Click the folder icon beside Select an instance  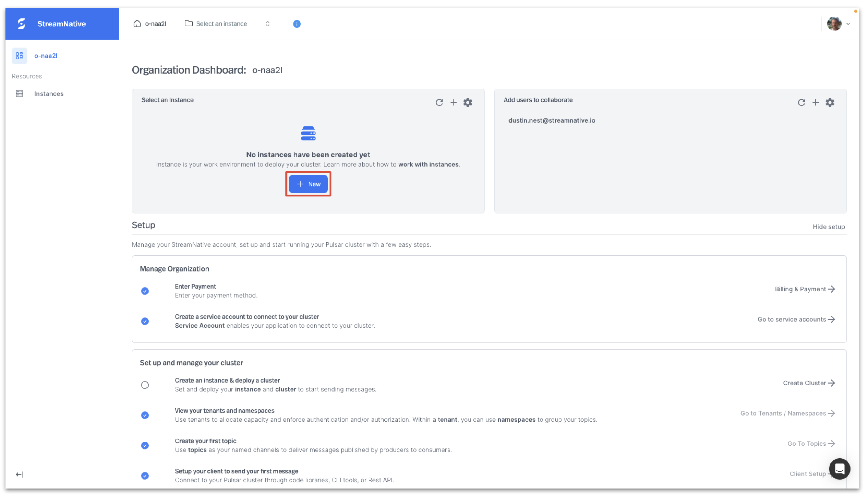[x=188, y=23]
